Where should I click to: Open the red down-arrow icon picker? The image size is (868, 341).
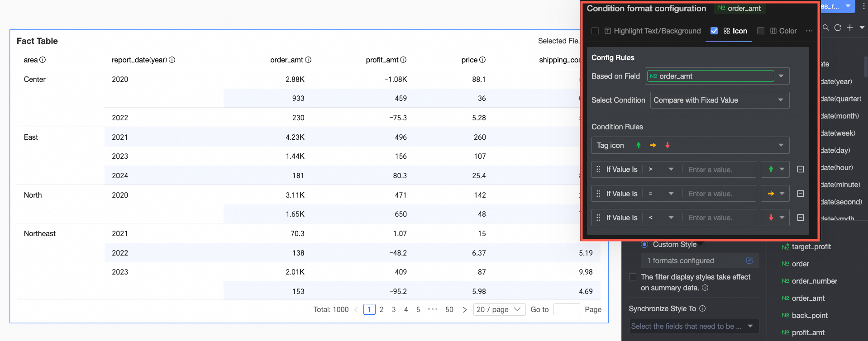click(775, 218)
